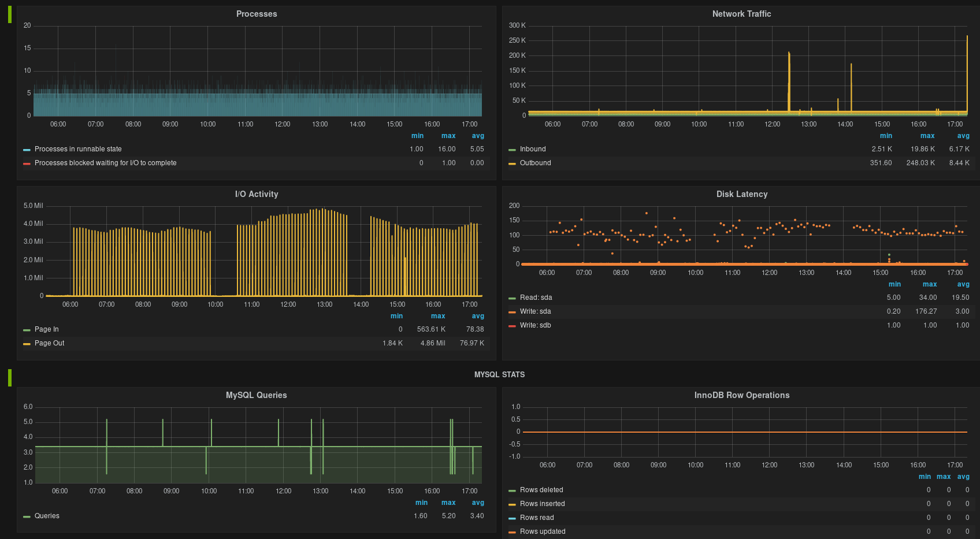Open the Disk Latency panel title menu
This screenshot has width=980, height=539.
coord(741,194)
